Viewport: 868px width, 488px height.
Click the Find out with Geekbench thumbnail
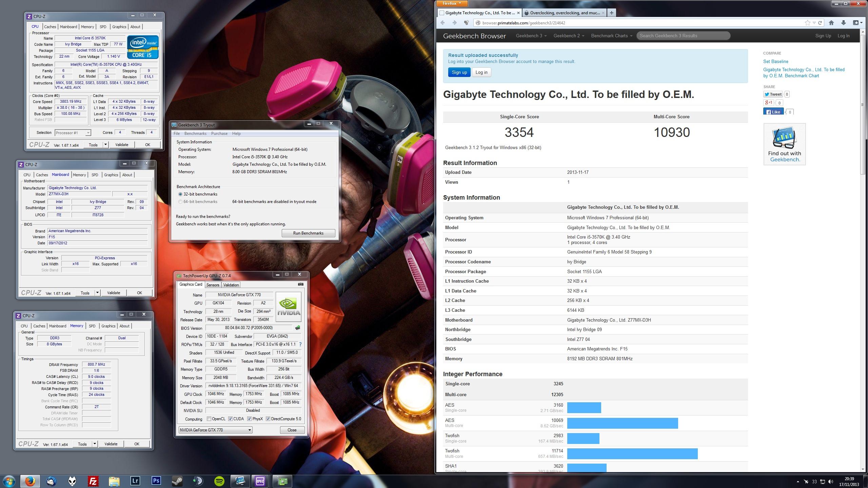(x=785, y=144)
